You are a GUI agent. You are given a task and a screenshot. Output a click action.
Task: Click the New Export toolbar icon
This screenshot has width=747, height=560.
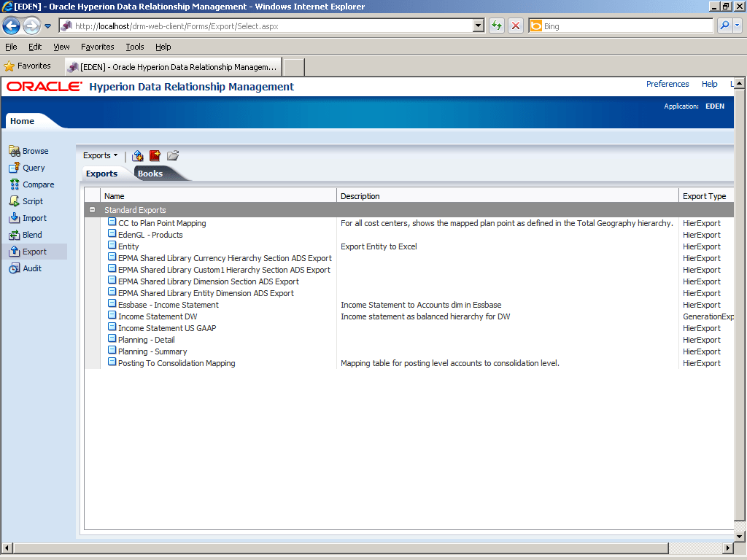pos(137,155)
